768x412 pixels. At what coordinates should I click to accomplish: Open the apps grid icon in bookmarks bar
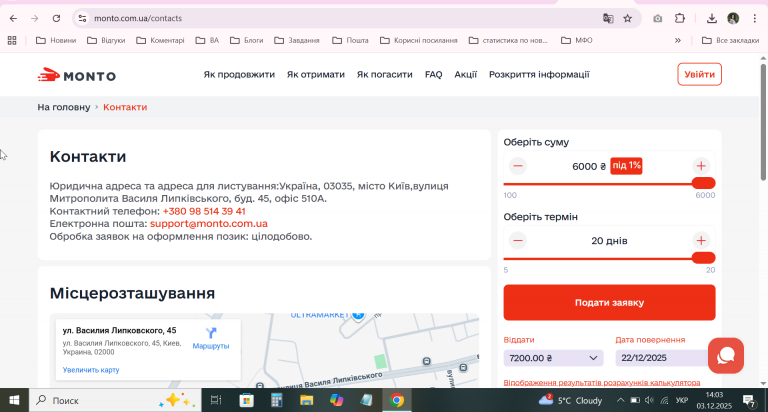12,40
